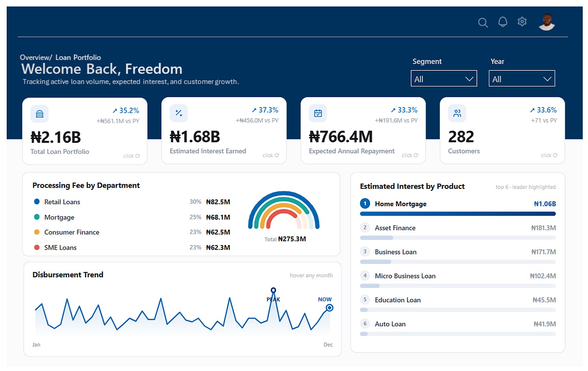Click the 'click' link on Estimated Interest Earned card
This screenshot has height=371, width=588.
coord(271,155)
